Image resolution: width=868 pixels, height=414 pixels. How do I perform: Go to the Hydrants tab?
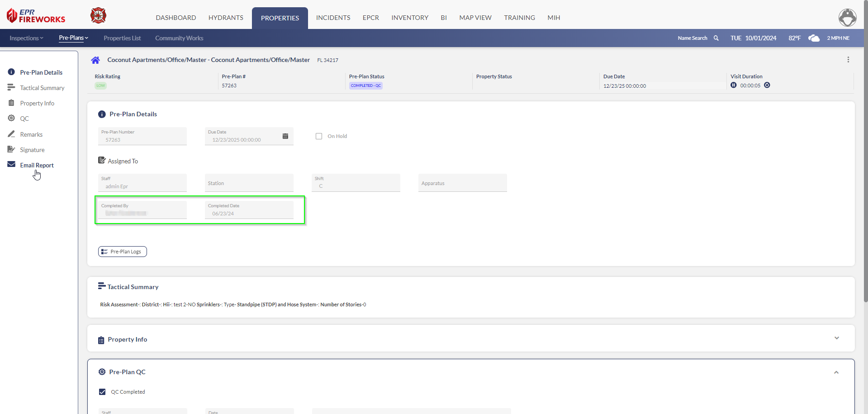(226, 18)
